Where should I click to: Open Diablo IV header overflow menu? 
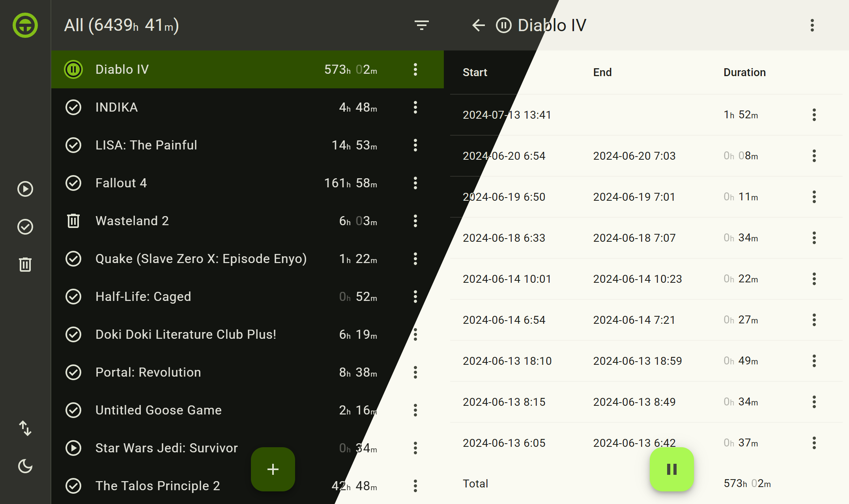coord(812,25)
